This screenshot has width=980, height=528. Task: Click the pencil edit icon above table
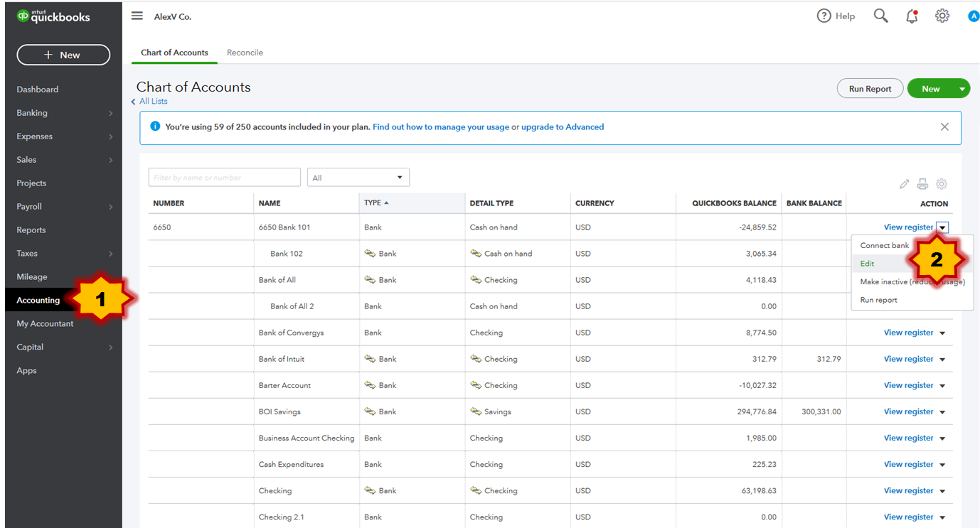(x=904, y=184)
